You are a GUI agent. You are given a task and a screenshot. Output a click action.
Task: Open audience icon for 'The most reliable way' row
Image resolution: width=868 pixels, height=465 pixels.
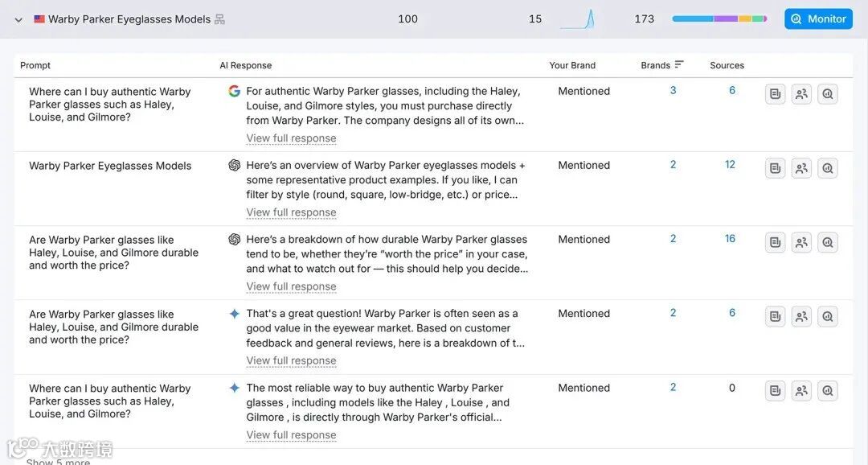[x=801, y=391]
